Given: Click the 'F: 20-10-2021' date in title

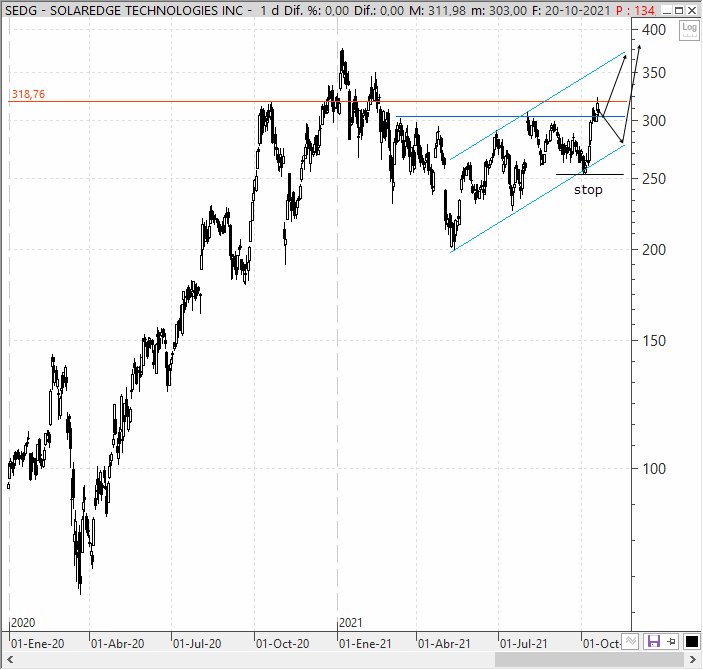Looking at the screenshot, I should pos(571,10).
